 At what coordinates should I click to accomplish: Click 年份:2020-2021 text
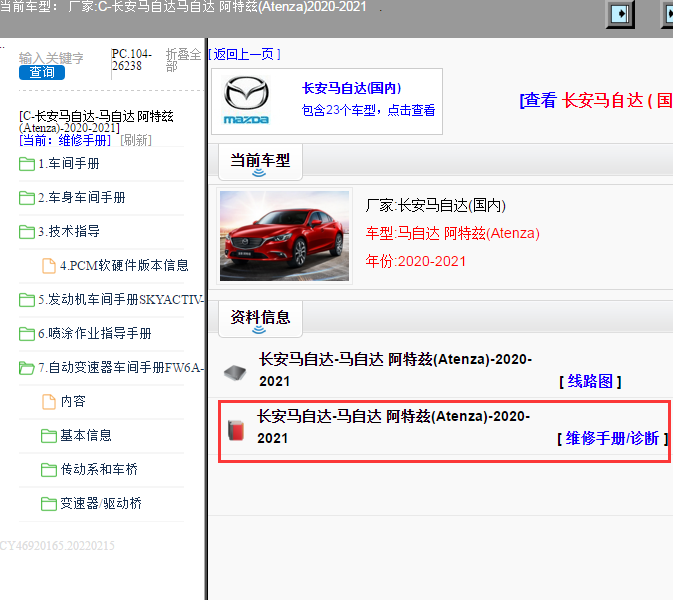coord(415,261)
